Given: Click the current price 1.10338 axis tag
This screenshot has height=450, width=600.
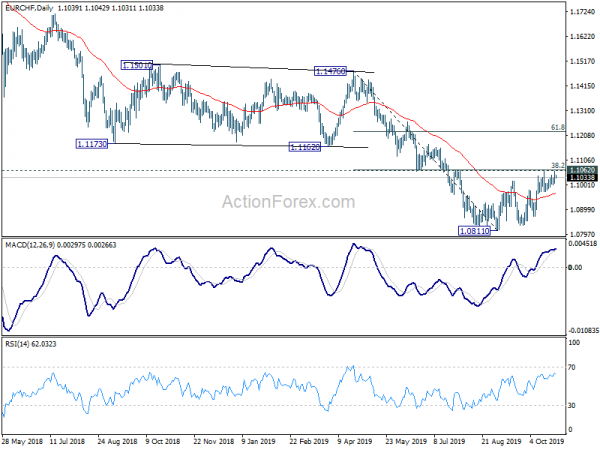Looking at the screenshot, I should [582, 177].
